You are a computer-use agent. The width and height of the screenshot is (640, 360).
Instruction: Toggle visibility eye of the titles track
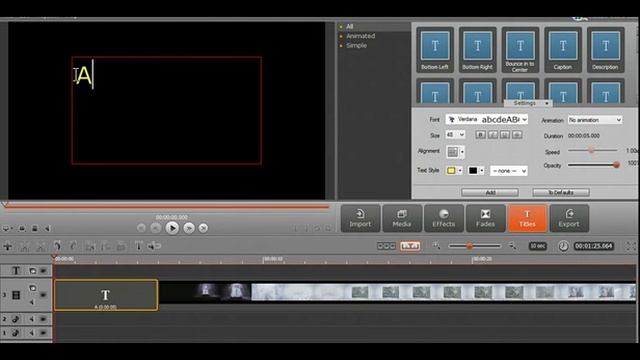[43, 271]
